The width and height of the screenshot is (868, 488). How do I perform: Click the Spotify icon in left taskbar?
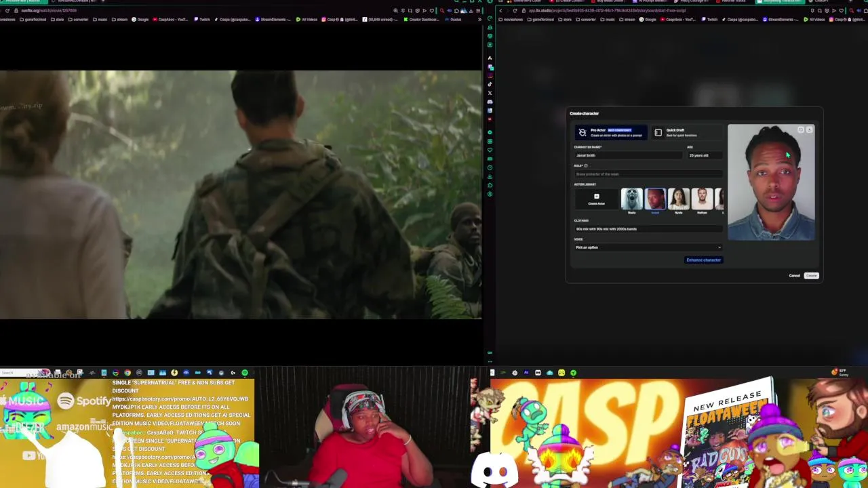tap(245, 373)
